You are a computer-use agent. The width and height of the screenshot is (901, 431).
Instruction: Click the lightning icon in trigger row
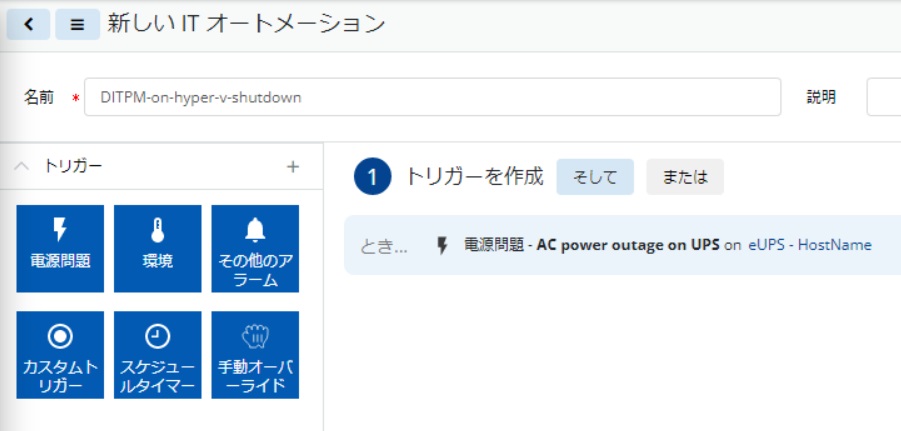(x=442, y=246)
